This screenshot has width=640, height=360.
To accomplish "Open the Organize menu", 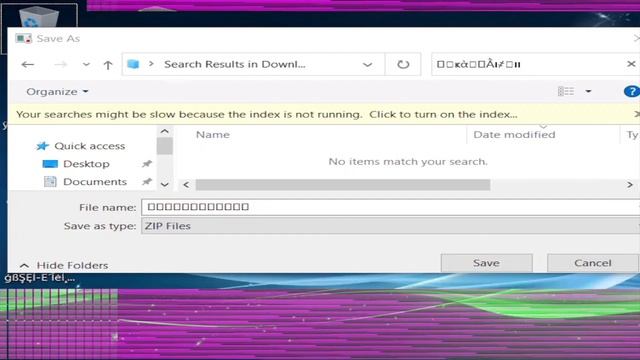I will pyautogui.click(x=57, y=91).
